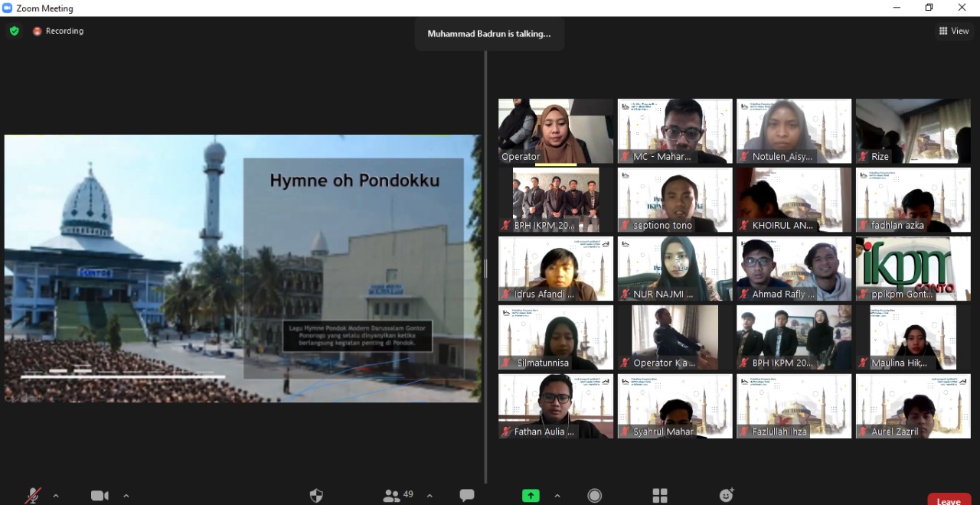Expand share screen options arrow
Image resolution: width=980 pixels, height=505 pixels.
click(557, 496)
